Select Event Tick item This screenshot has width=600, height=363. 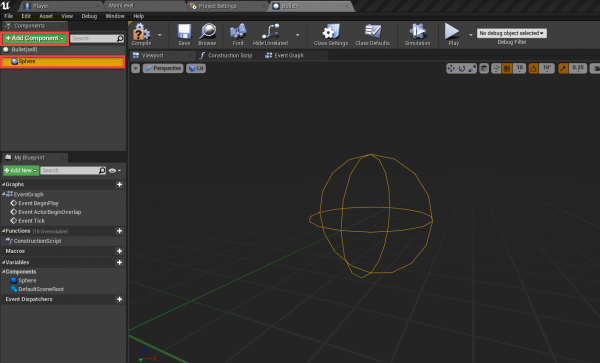tap(31, 221)
